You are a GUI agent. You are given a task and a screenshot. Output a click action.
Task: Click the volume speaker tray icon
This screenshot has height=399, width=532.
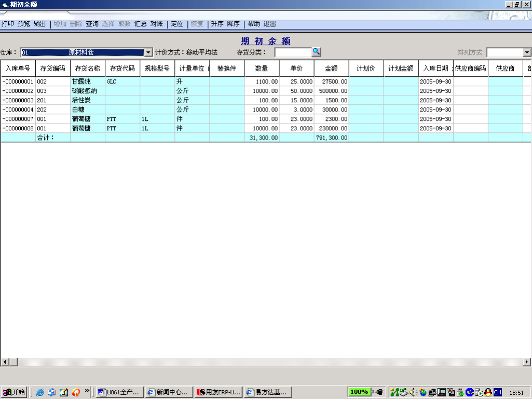413,392
